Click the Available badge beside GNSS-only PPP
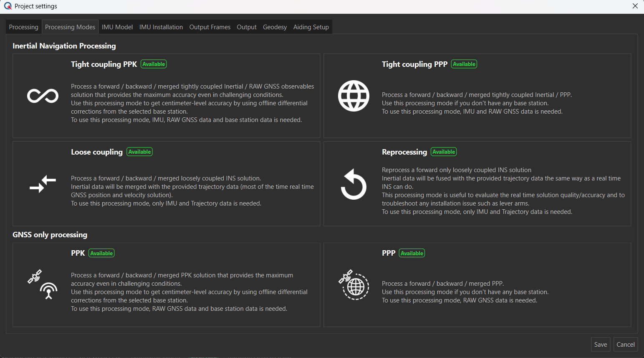Viewport: 644px width, 358px height. pos(412,254)
